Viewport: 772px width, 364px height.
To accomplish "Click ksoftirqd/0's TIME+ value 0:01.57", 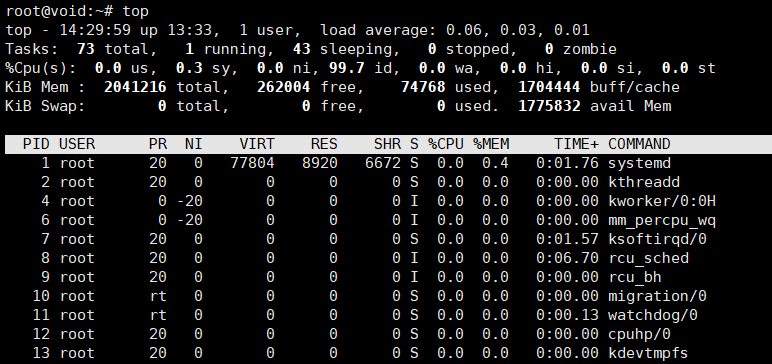I will [567, 239].
